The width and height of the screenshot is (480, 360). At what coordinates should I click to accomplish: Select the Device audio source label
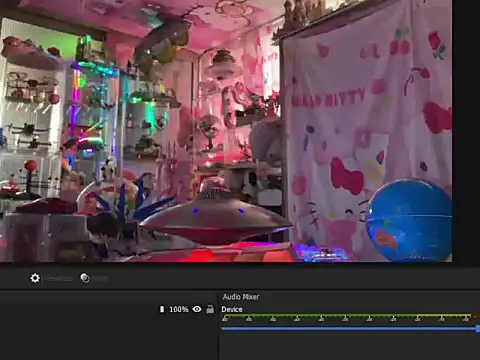[x=232, y=309]
